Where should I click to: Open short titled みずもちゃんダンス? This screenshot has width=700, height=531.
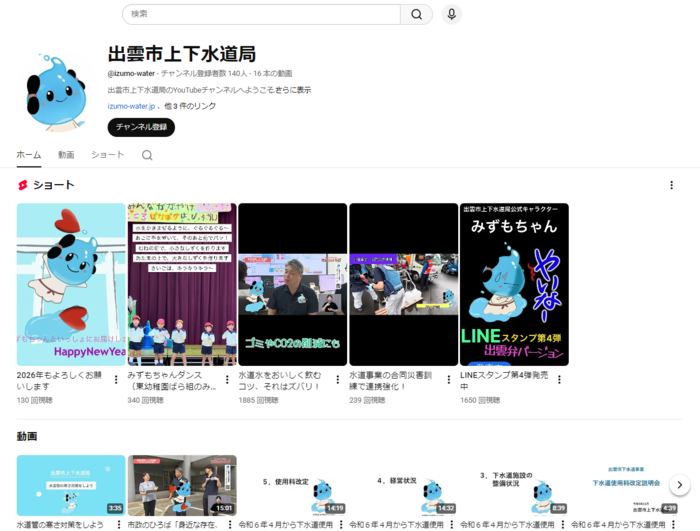171,380
